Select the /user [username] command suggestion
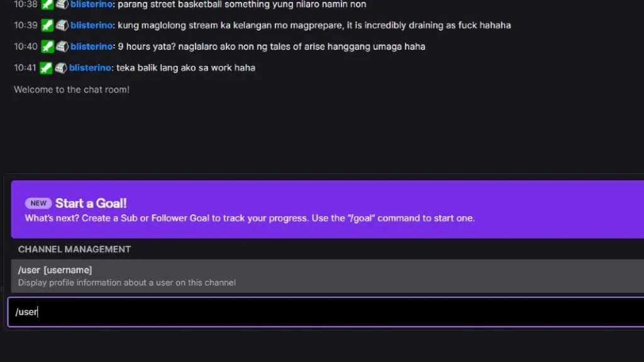The height and width of the screenshot is (362, 644). point(327,276)
